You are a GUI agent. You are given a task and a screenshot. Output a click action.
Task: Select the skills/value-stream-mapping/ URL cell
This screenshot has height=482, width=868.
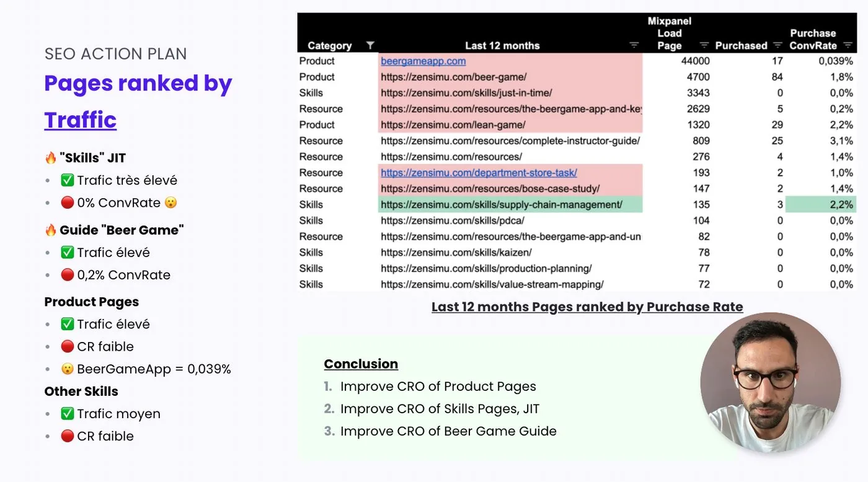[x=510, y=284]
